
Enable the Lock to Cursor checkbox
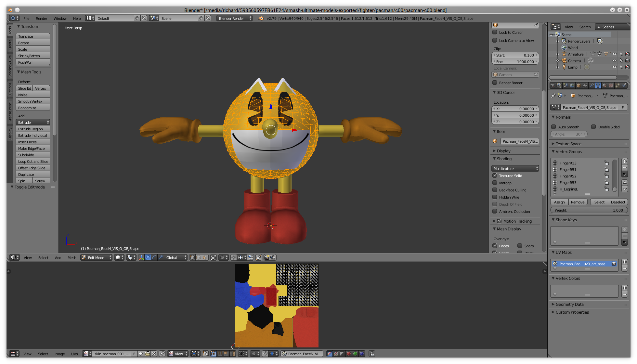tap(495, 32)
